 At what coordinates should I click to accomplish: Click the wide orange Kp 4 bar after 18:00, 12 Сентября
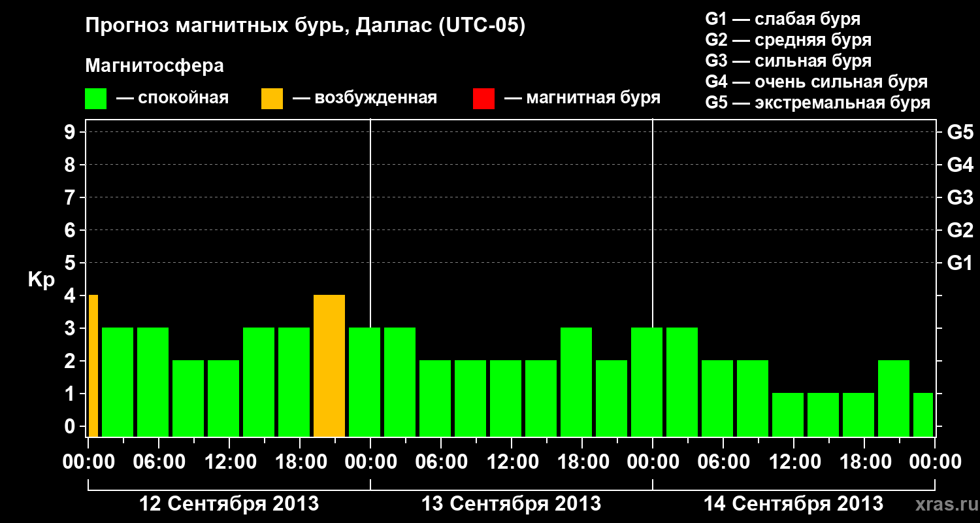tap(329, 366)
